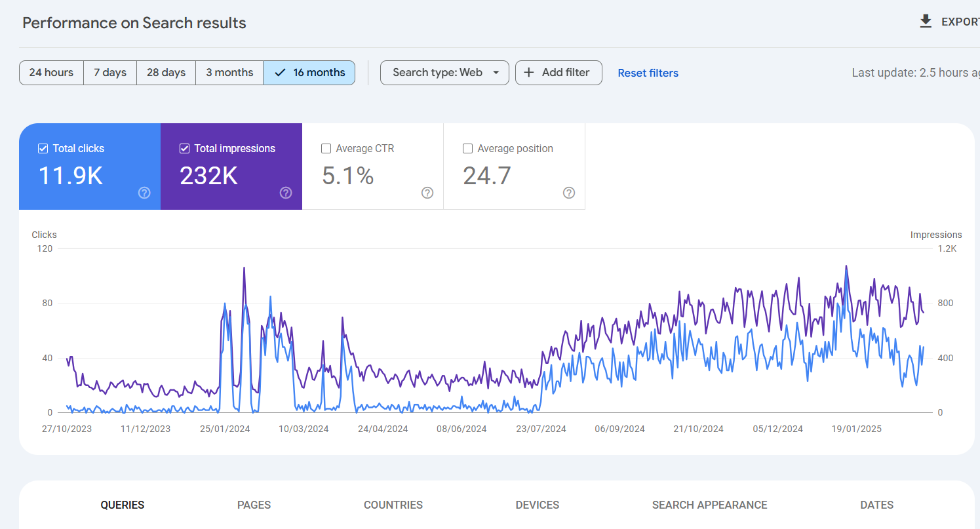Image resolution: width=980 pixels, height=529 pixels.
Task: Select the 24 hours date range
Action: click(x=51, y=73)
